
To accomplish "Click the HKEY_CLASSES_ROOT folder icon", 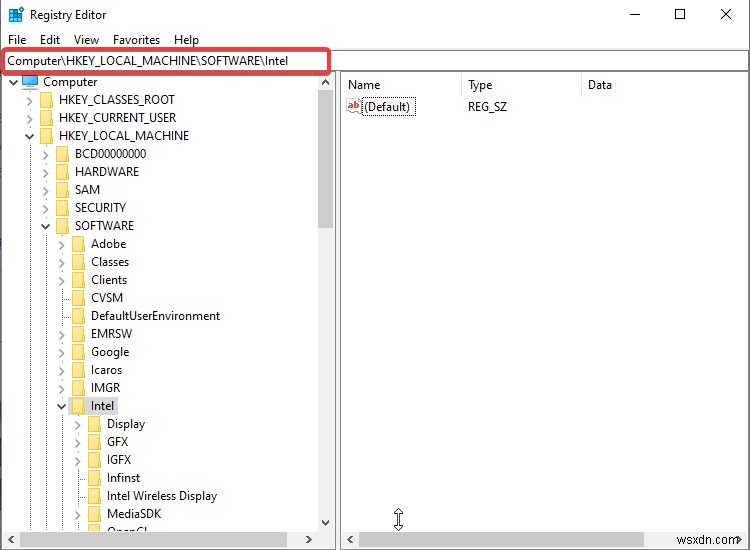I will coord(46,100).
